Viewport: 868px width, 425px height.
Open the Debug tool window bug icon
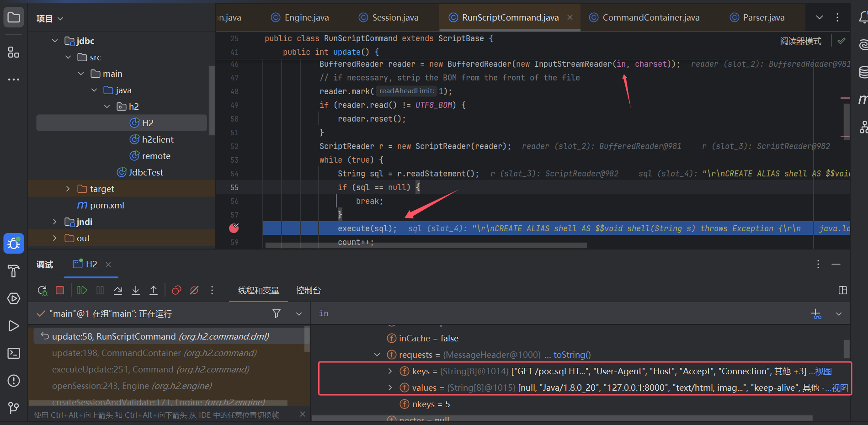14,244
